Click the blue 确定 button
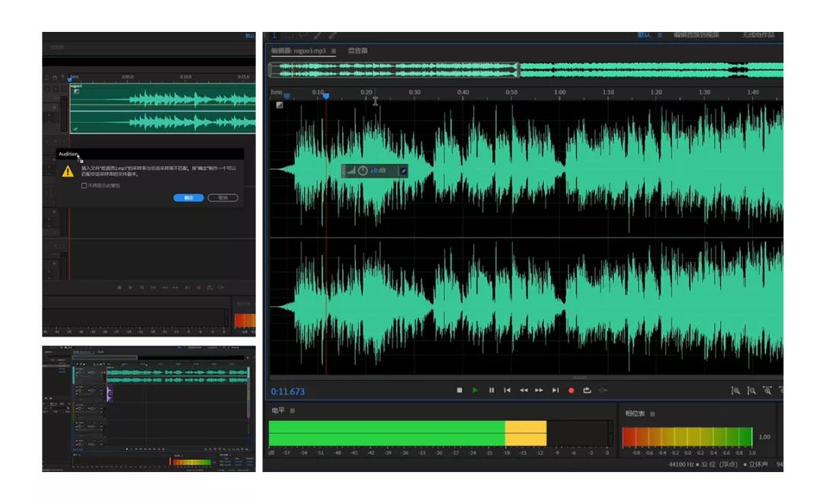The image size is (823, 504). (188, 197)
